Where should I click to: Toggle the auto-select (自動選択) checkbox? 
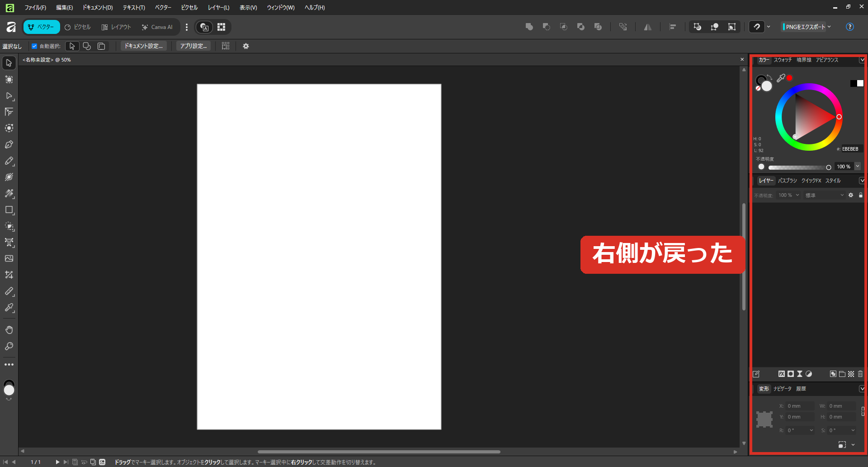coord(34,46)
